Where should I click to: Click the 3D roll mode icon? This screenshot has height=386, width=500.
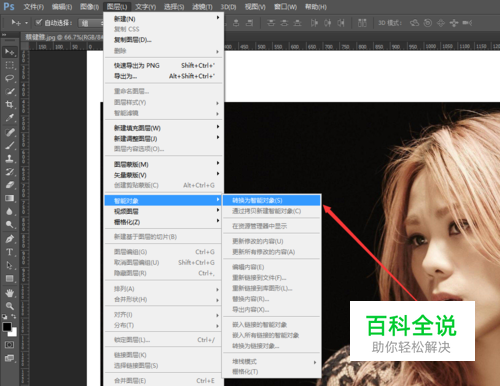428,23
